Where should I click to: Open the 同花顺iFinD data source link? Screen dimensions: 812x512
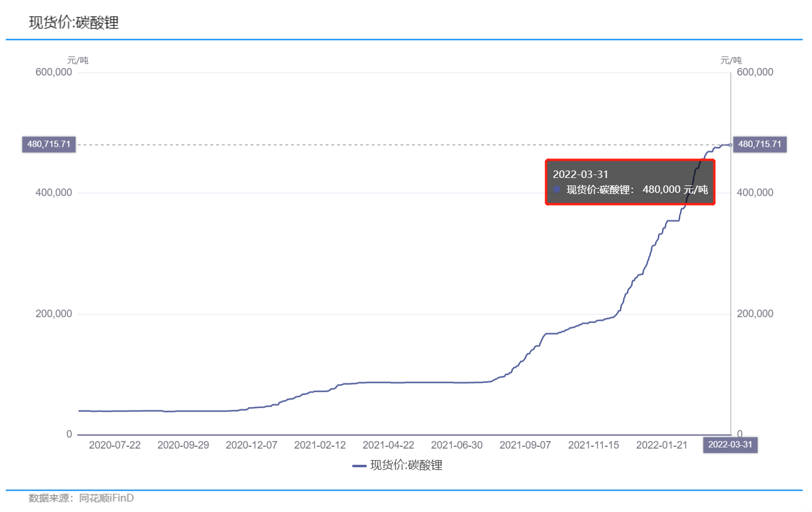(107, 498)
